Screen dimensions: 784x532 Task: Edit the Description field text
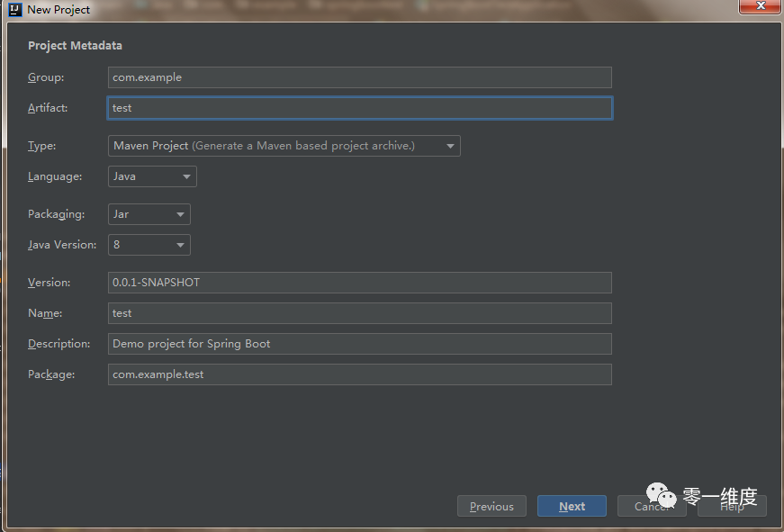pos(359,344)
